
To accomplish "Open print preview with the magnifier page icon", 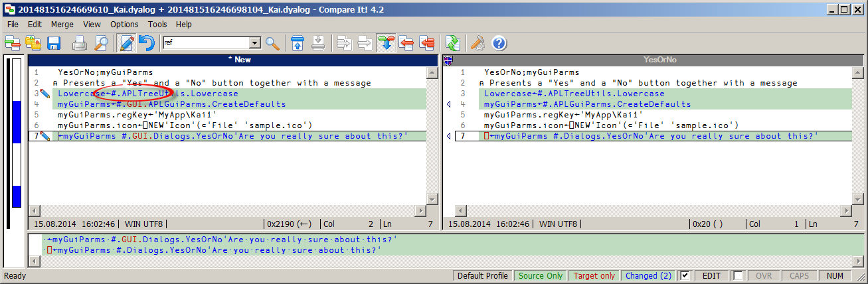I will point(101,44).
